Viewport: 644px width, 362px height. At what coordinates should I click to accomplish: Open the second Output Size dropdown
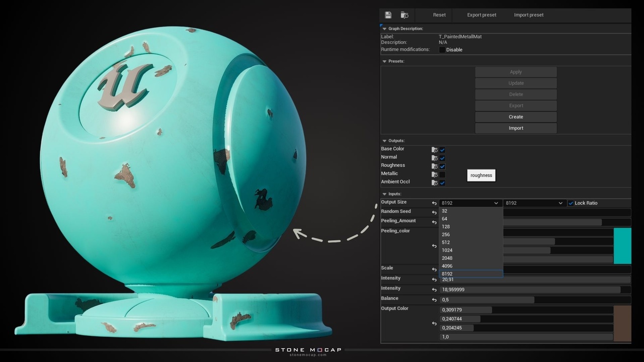(x=534, y=203)
